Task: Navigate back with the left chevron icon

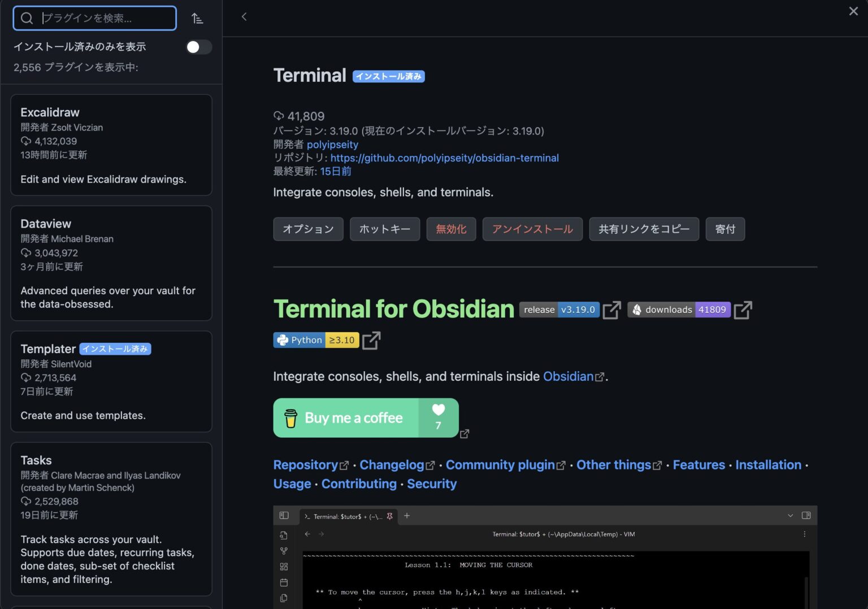Action: (x=244, y=16)
